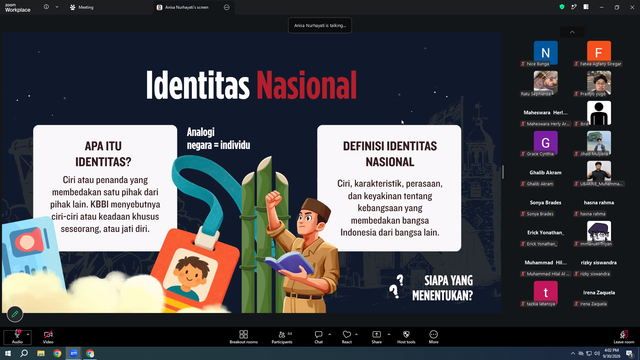Open File Explorer from taskbar
This screenshot has height=360, width=640.
[x=41, y=353]
